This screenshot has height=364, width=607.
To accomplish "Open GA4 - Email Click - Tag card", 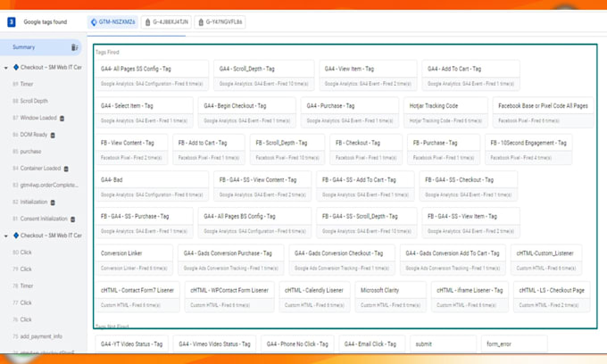I will coord(371,343).
